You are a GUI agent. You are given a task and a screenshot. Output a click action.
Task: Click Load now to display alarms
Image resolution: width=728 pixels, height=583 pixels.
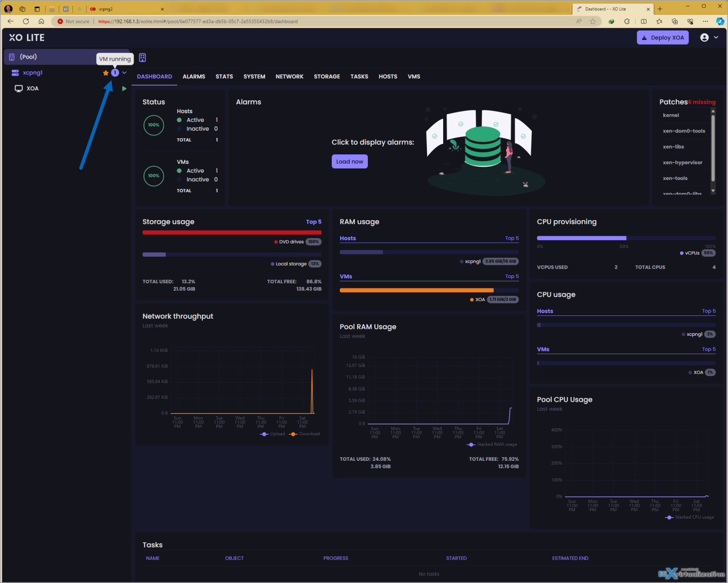tap(349, 161)
